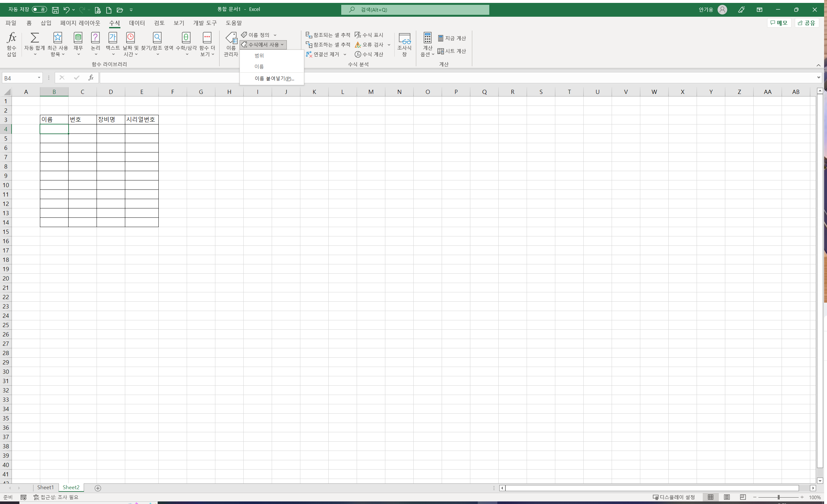Open the Logical (논리) functions icon
827x504 pixels.
[x=95, y=38]
